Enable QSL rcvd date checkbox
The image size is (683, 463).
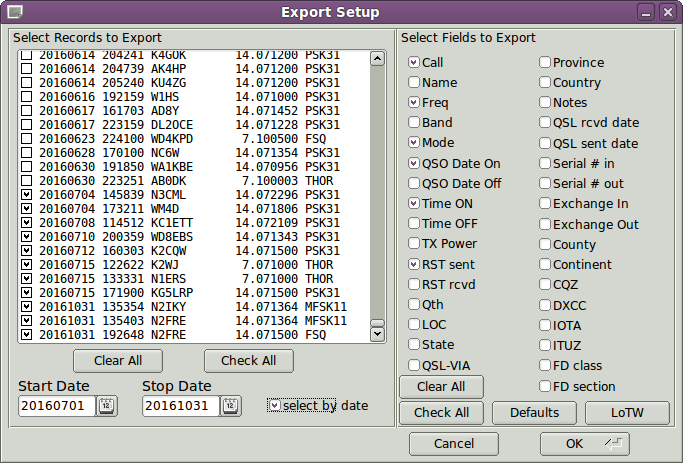[x=544, y=122]
